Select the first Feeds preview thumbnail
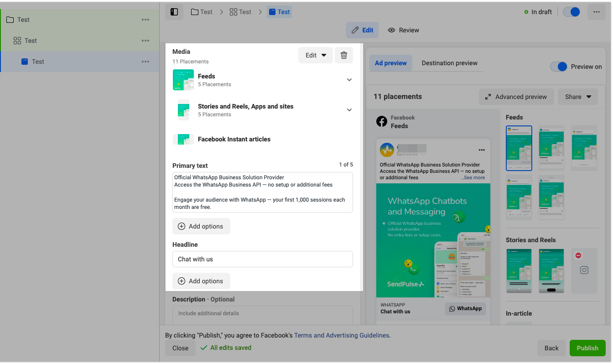 click(x=519, y=148)
